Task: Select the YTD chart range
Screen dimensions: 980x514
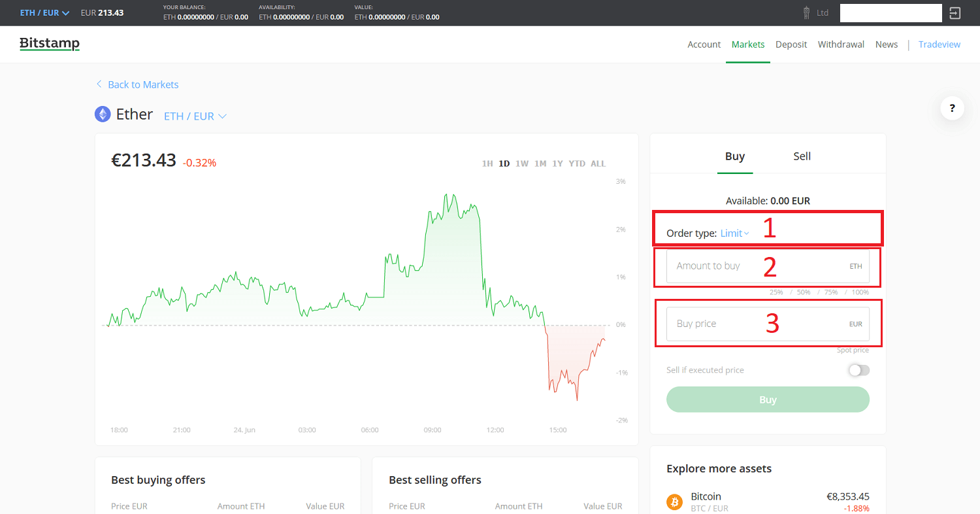Action: coord(577,163)
